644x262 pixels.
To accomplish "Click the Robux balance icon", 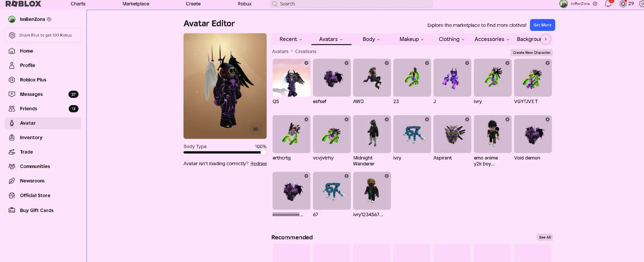I will pyautogui.click(x=623, y=4).
